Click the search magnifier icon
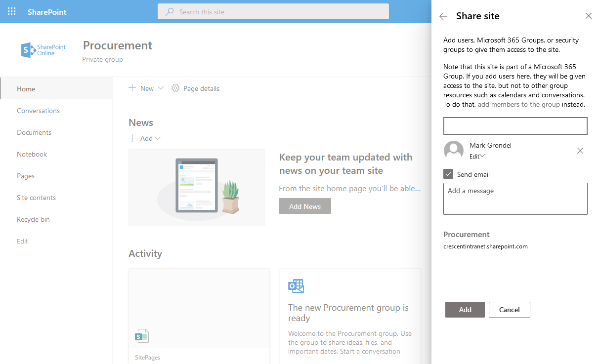This screenshot has height=364, width=599. tap(169, 11)
